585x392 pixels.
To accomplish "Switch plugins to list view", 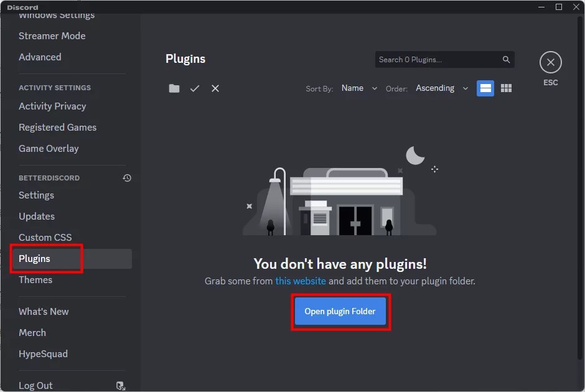I will [x=485, y=88].
